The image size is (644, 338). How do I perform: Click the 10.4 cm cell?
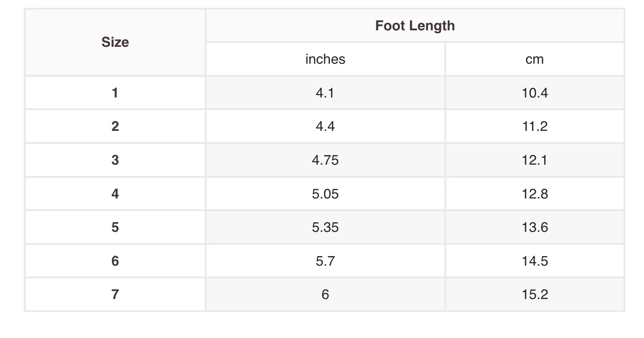(x=535, y=93)
